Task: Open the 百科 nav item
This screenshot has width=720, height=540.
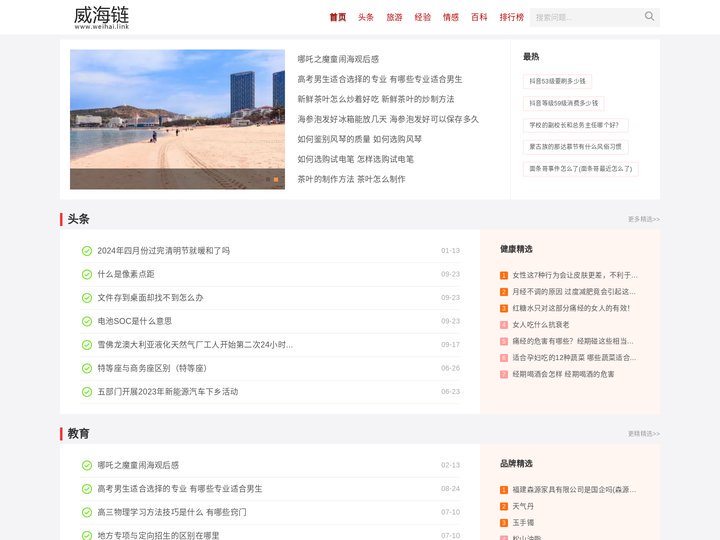Action: (x=479, y=17)
